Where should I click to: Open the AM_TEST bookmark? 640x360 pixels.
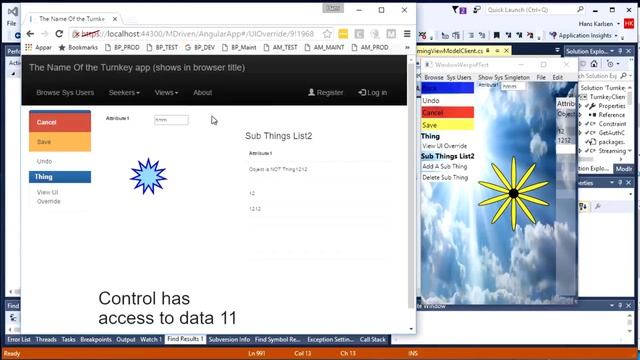[x=280, y=47]
